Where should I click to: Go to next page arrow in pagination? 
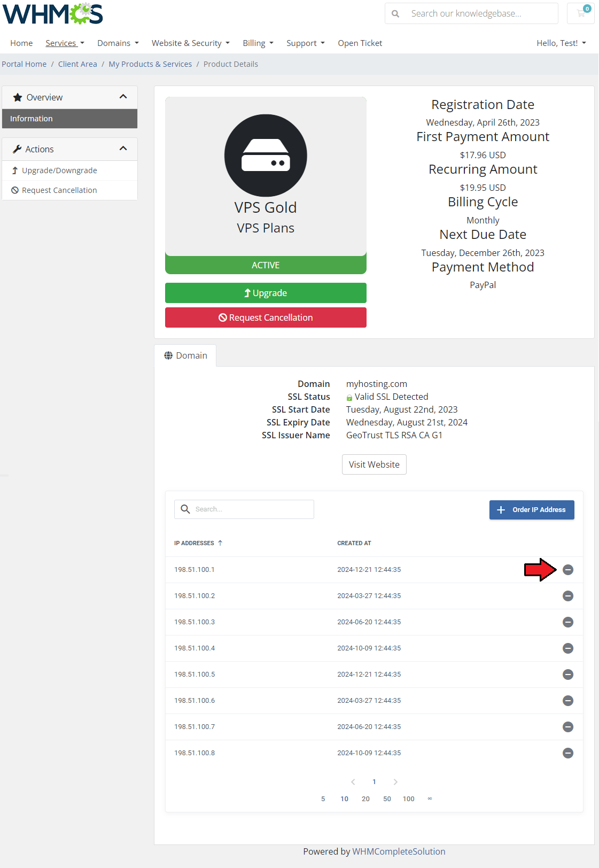pyautogui.click(x=395, y=782)
